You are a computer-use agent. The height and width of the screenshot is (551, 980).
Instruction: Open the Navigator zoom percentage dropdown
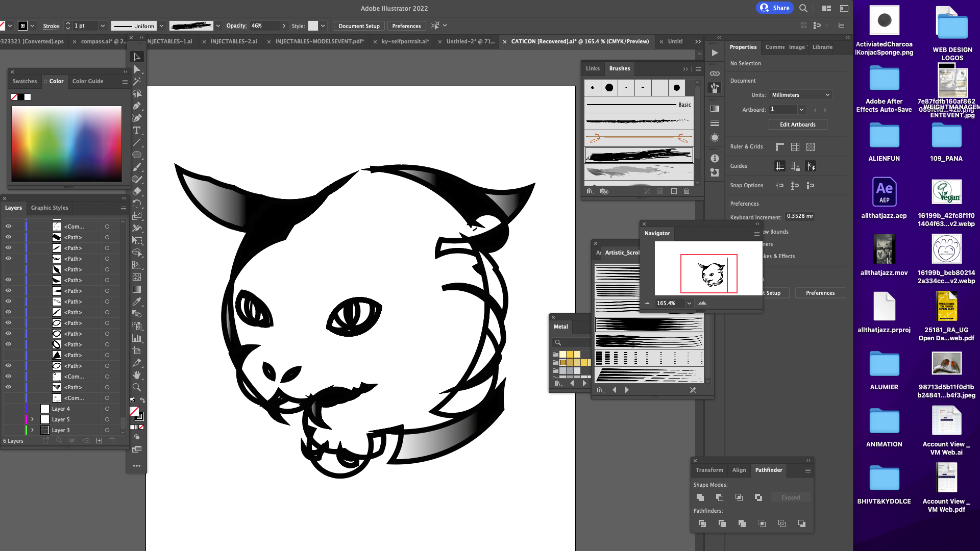click(689, 303)
